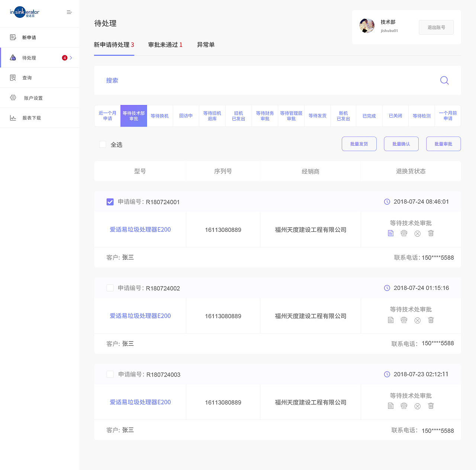The image size is (476, 470).
Task: Cancel order R180724001 via the circled X icon
Action: (x=417, y=233)
